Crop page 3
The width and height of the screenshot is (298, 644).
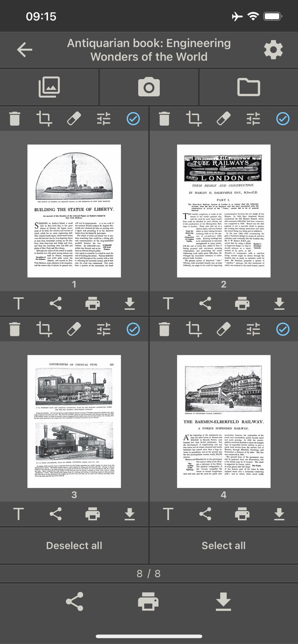click(x=44, y=329)
